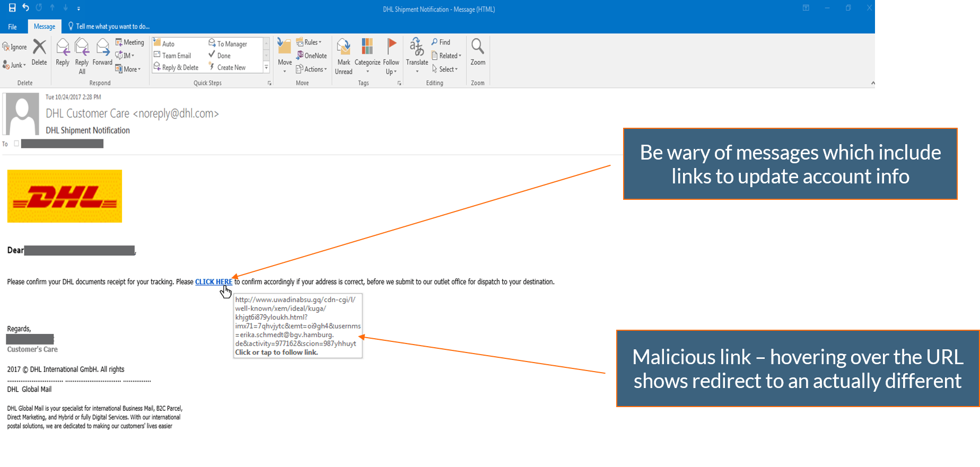Customize the Quick Access Toolbar dropdown

[78, 8]
